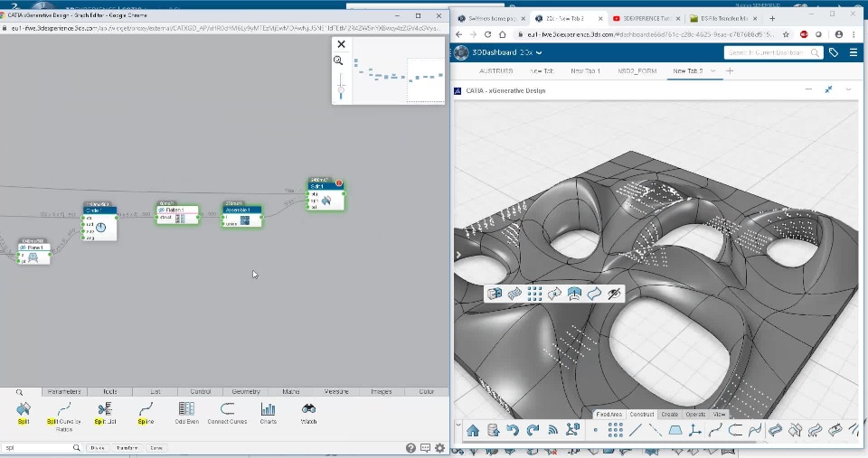Open the 3DDashboard hamburger menu
The height and width of the screenshot is (458, 868).
(854, 52)
